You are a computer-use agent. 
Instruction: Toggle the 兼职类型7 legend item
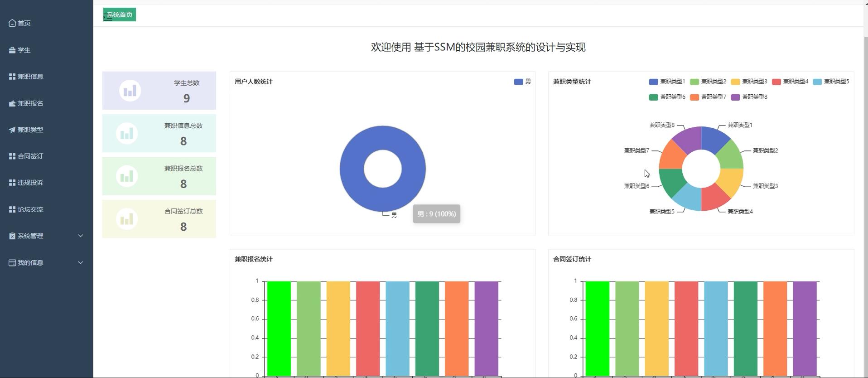tap(708, 97)
